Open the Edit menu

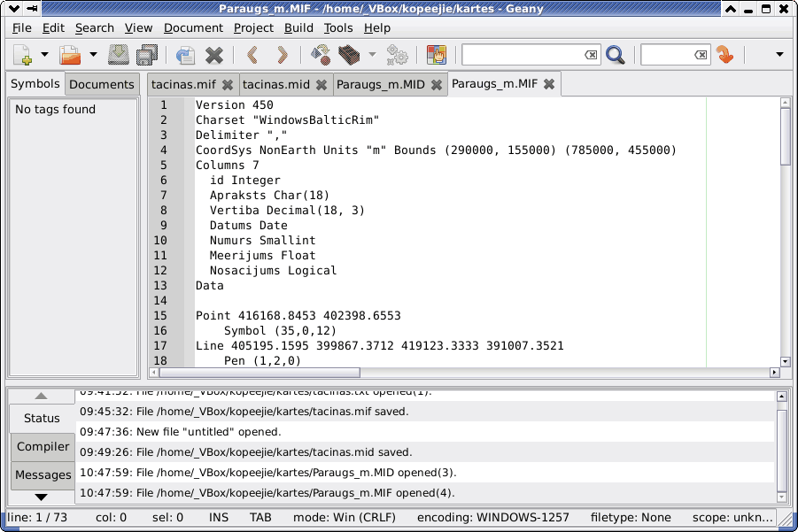click(x=53, y=28)
